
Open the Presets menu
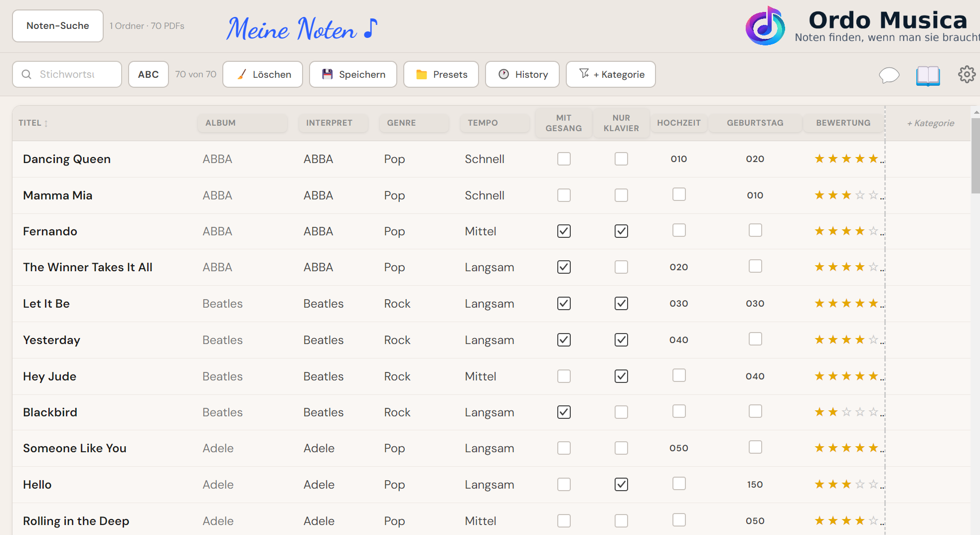(x=441, y=74)
